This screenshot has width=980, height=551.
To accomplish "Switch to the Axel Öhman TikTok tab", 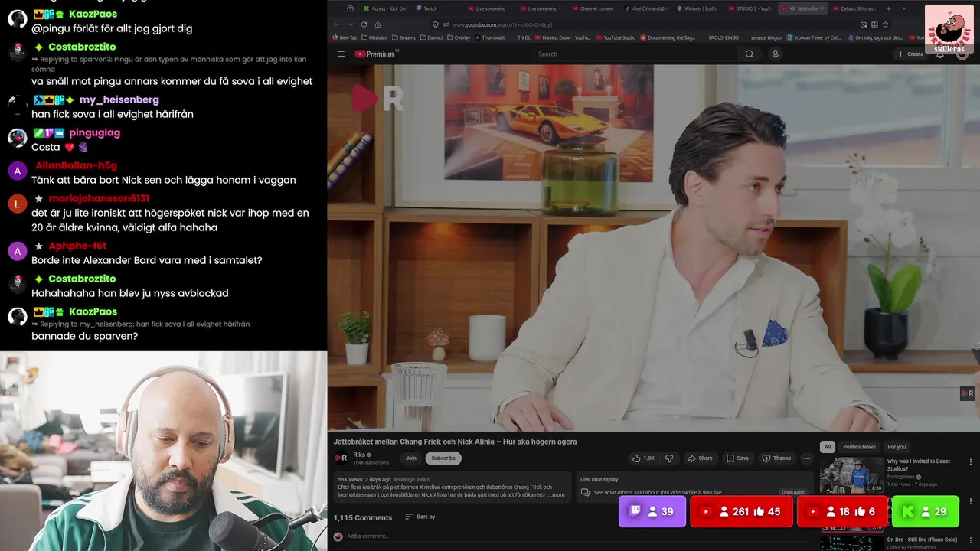I will [645, 8].
